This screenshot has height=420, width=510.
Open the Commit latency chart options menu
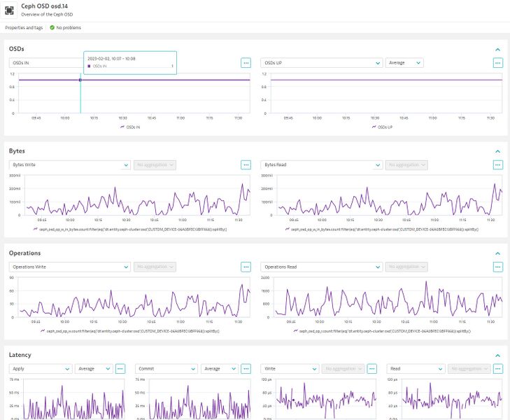coord(246,368)
